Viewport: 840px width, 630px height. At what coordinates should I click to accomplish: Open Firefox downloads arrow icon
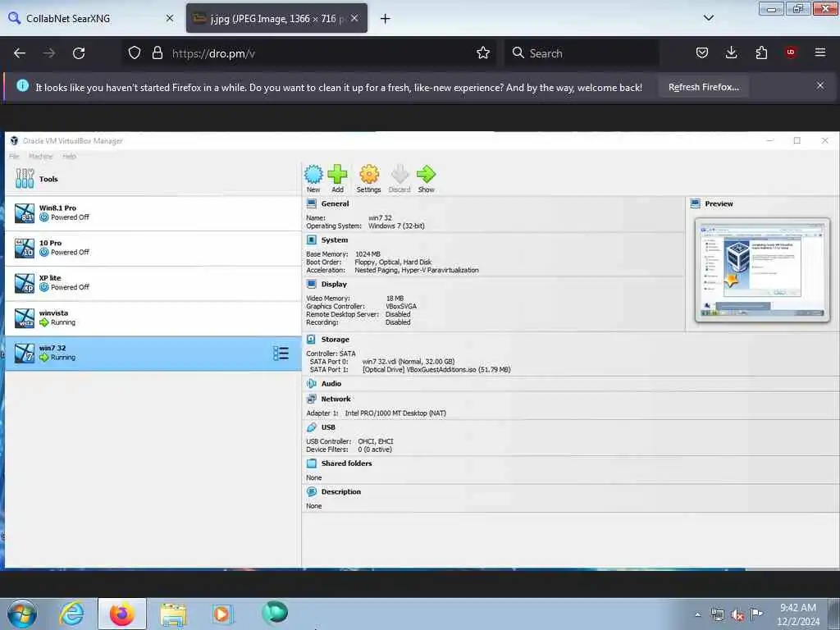coord(731,52)
